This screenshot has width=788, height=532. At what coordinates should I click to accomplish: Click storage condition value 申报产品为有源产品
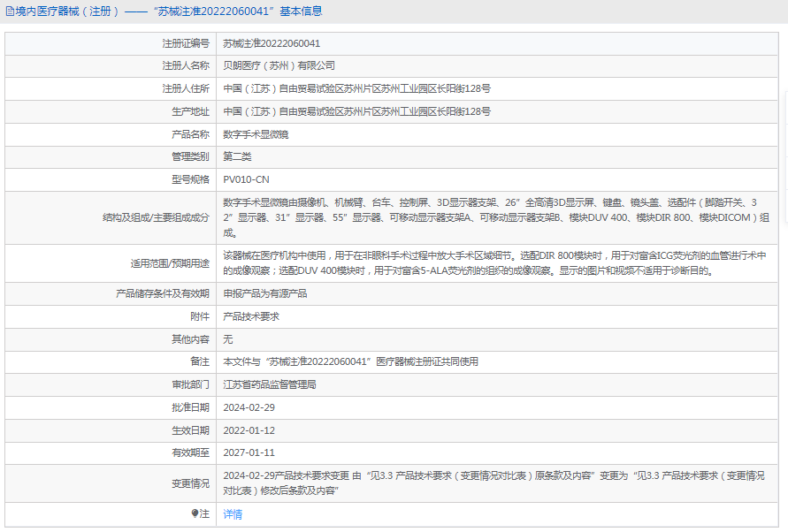pos(264,293)
